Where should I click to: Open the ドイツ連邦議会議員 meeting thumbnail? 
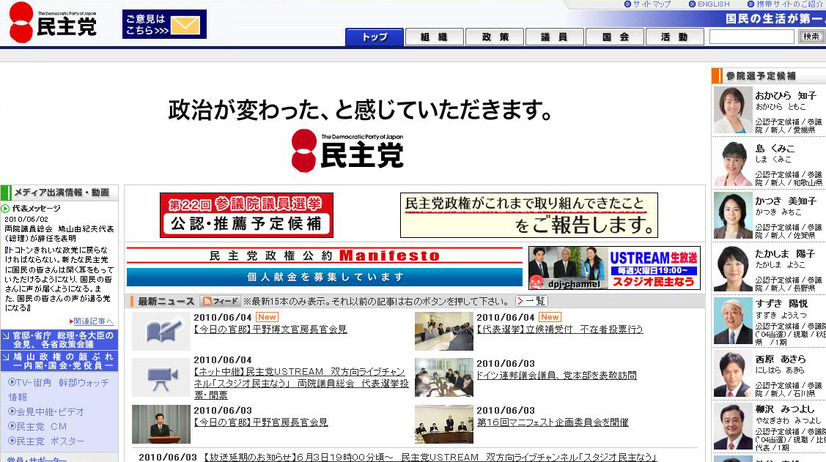click(444, 378)
